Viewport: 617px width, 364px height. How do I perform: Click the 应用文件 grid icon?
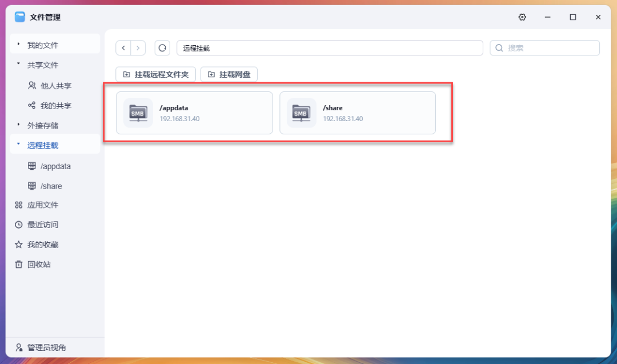tap(18, 205)
